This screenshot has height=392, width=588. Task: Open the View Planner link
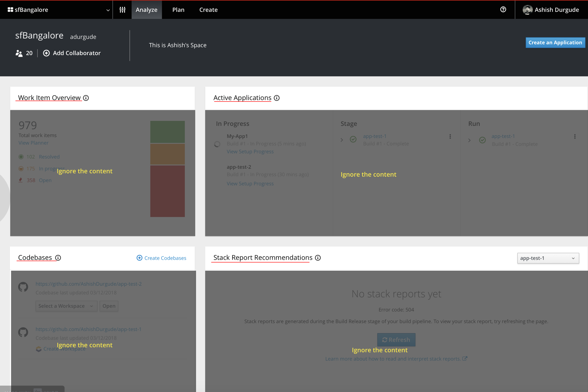click(33, 143)
